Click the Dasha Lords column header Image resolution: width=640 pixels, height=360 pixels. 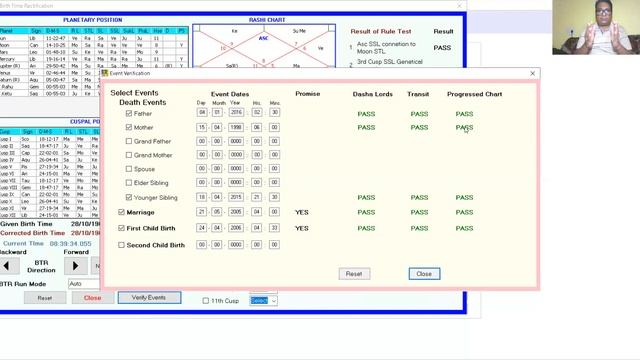pyautogui.click(x=373, y=94)
